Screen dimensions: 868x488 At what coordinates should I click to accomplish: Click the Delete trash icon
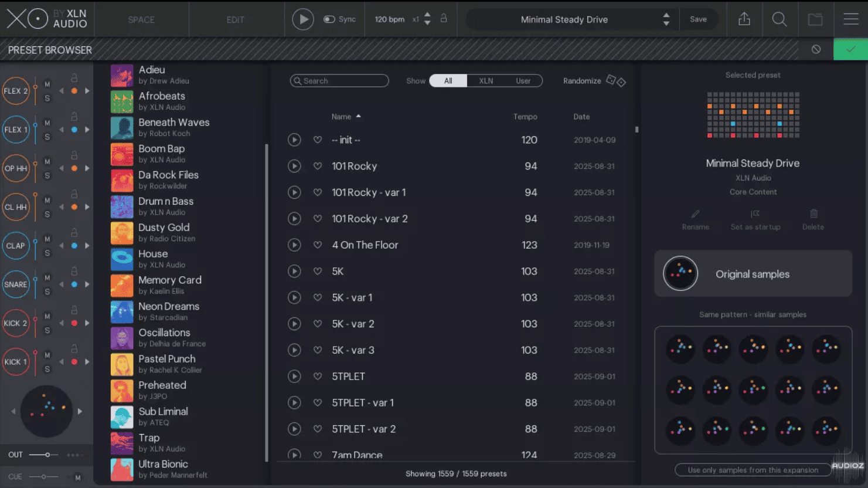(813, 214)
